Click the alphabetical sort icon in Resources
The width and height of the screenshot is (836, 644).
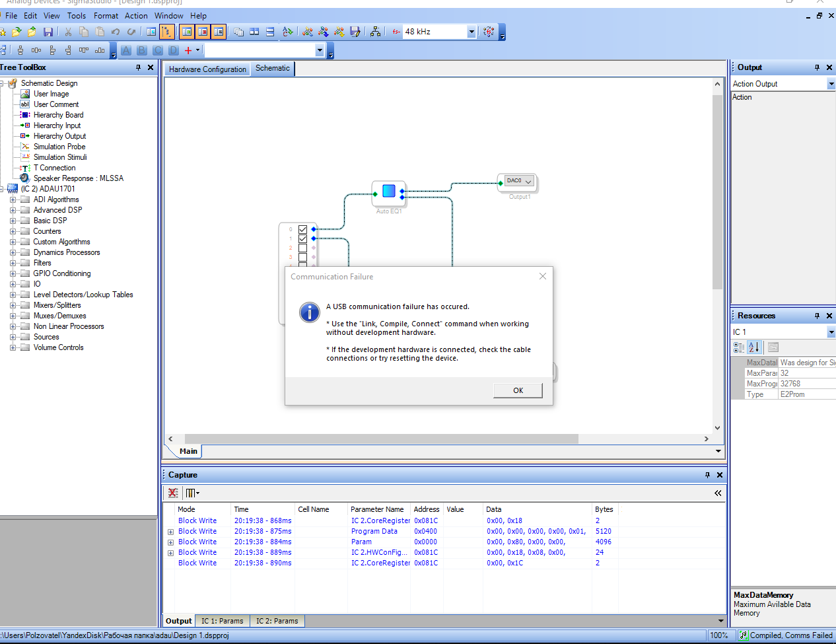point(754,347)
